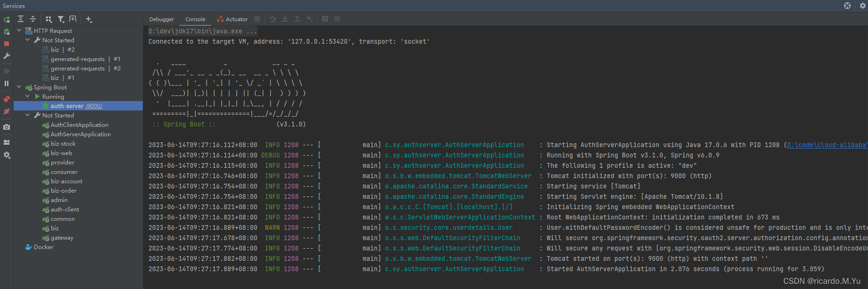
Task: Click the Services panel crosshair icon
Action: [x=847, y=6]
